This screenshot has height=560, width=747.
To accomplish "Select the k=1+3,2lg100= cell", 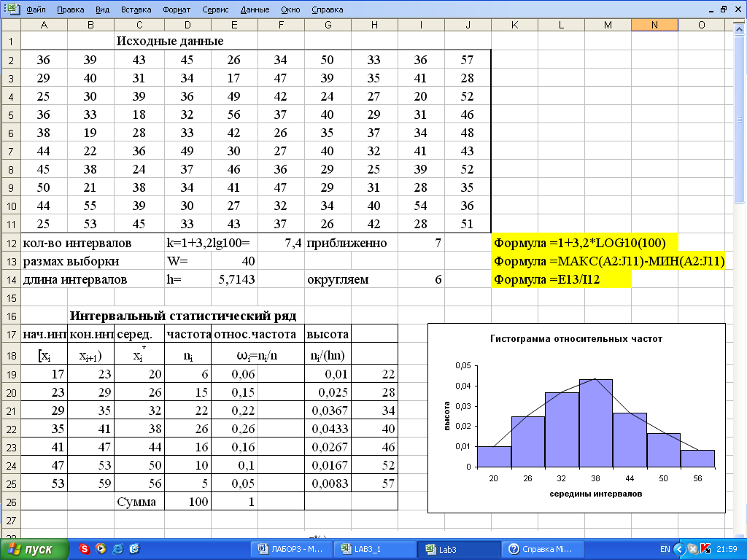I will 208,244.
